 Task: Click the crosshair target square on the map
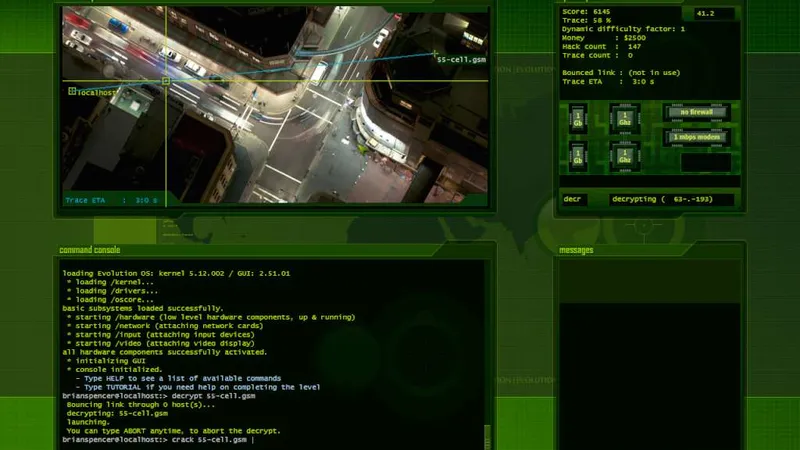[166, 81]
